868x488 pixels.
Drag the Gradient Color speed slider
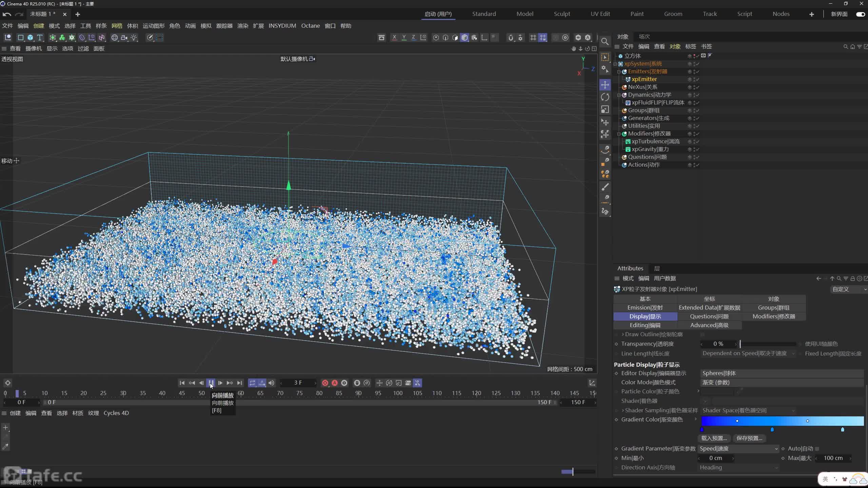tap(773, 429)
